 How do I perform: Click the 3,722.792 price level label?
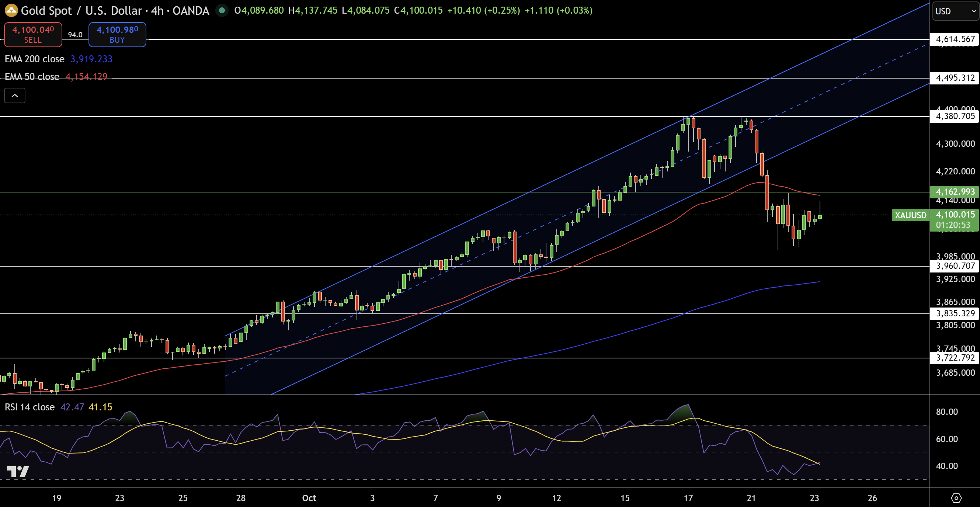tap(955, 358)
